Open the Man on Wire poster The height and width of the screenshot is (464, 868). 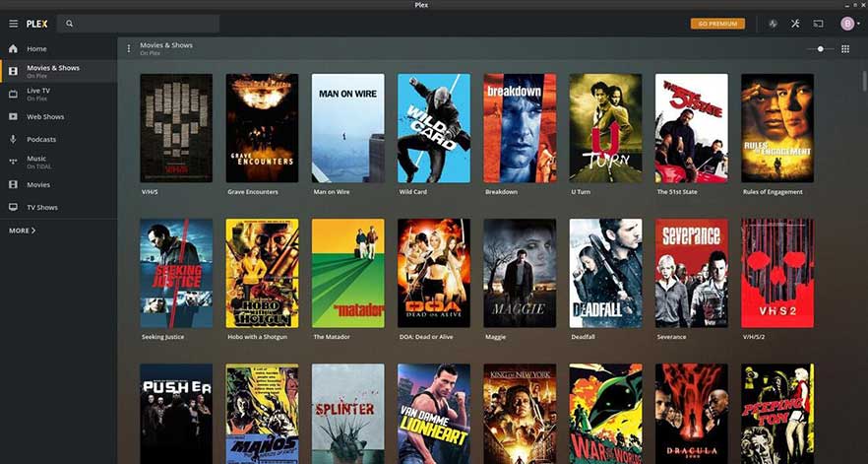[x=347, y=128]
